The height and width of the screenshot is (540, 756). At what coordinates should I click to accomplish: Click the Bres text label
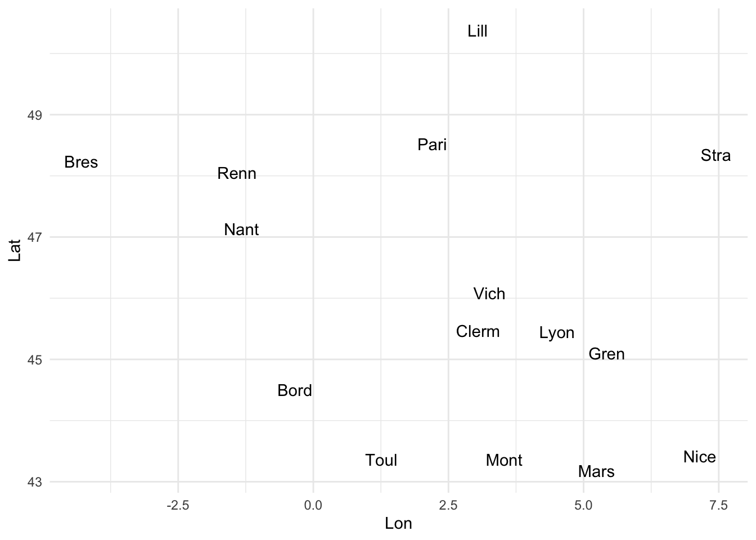pyautogui.click(x=81, y=162)
